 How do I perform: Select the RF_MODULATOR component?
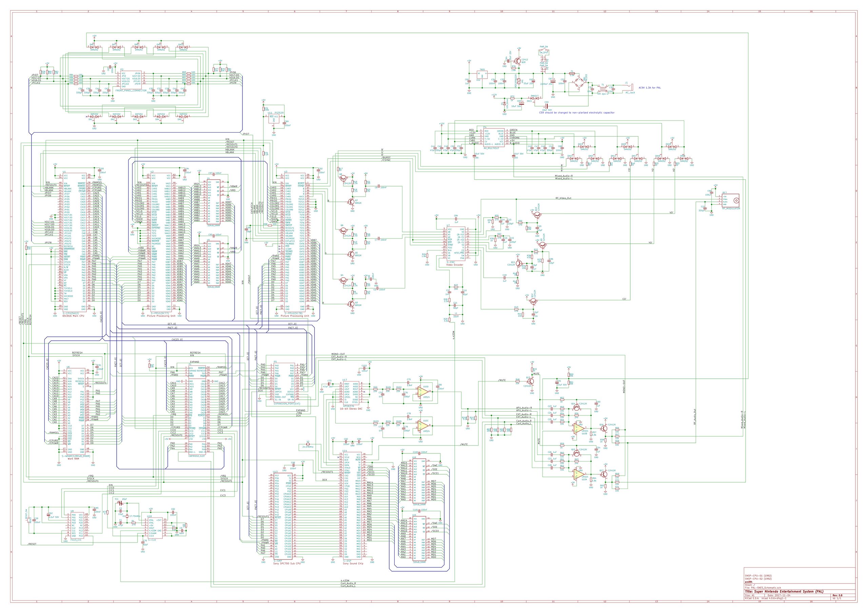click(x=730, y=200)
